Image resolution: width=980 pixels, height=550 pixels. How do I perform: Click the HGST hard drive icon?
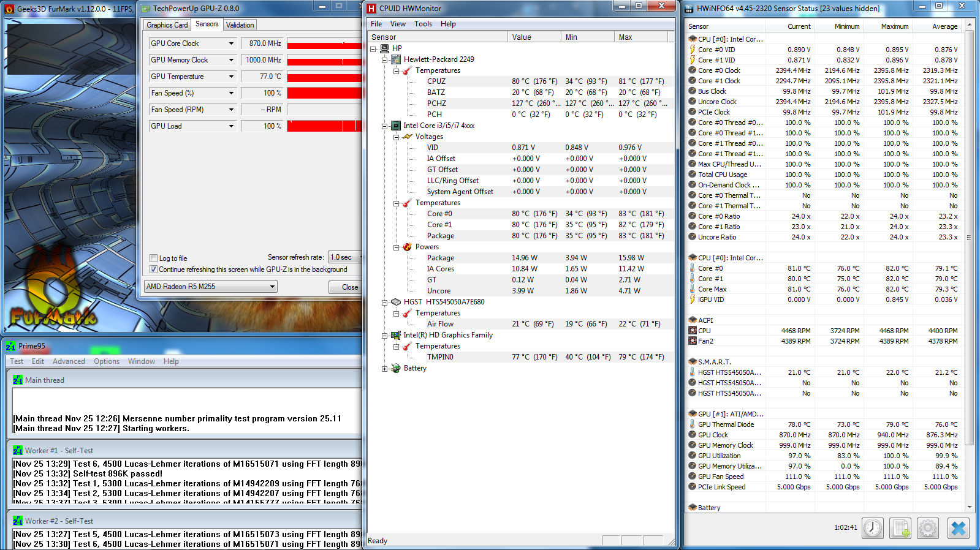(x=396, y=302)
